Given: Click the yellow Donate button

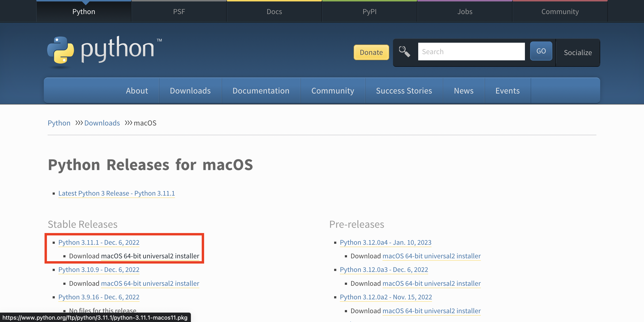Looking at the screenshot, I should (x=371, y=52).
